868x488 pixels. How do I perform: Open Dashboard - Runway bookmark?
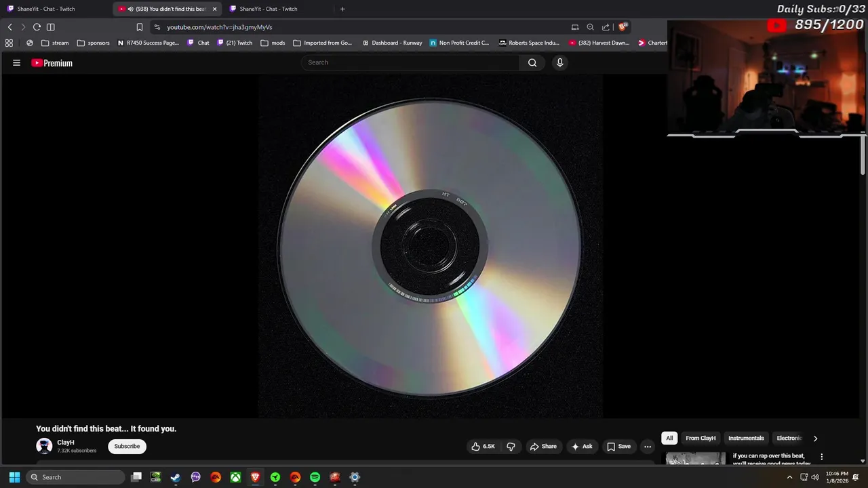[392, 43]
